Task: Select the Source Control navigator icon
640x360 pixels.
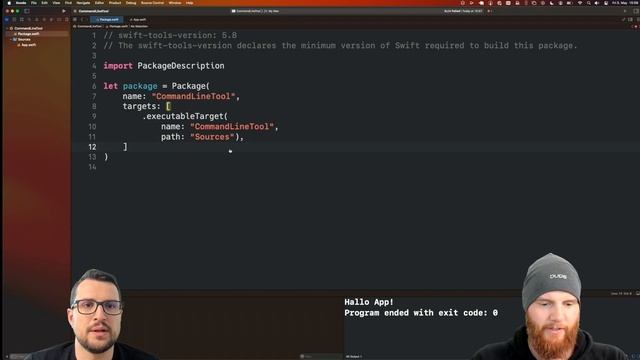Action: 14,19
